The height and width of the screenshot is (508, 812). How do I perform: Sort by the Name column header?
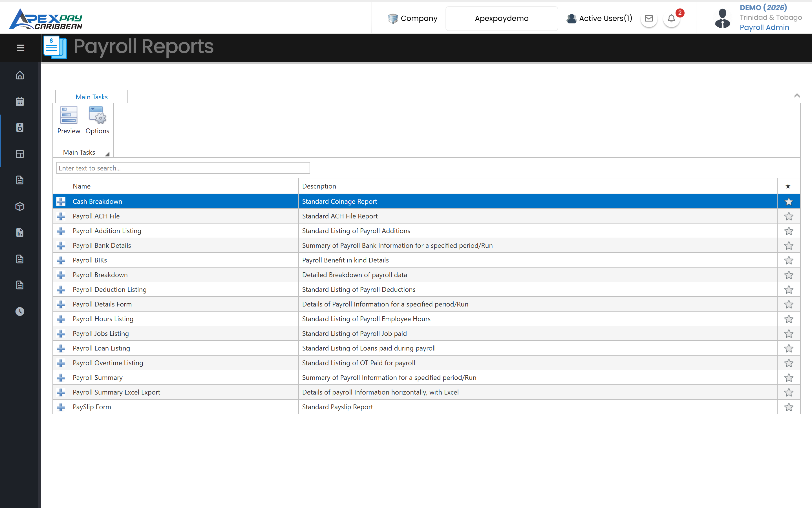(184, 186)
